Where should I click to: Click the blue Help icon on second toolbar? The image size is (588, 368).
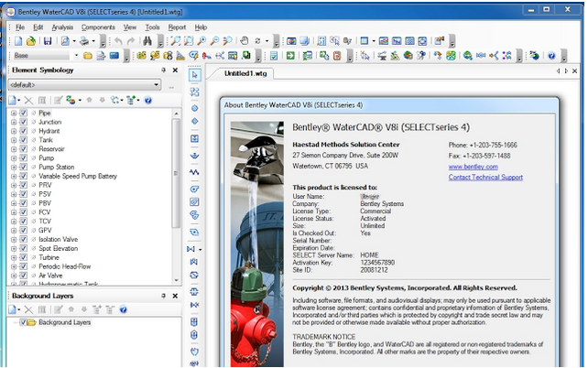(551, 56)
